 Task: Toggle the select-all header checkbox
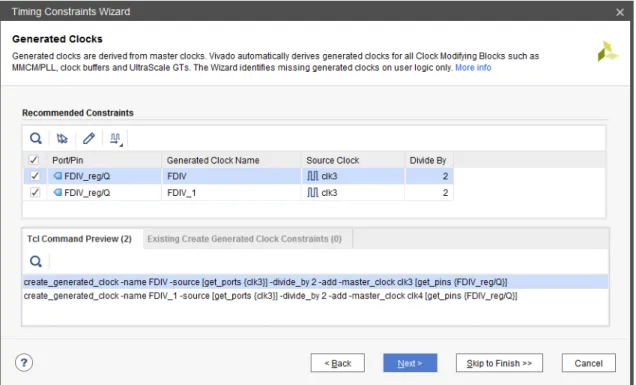tap(34, 159)
